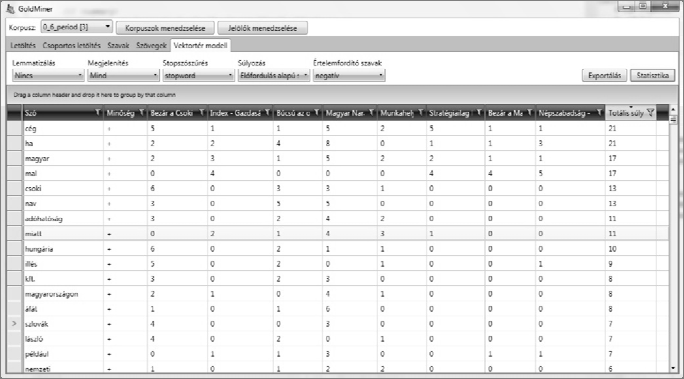Click Korpuszok menedzselése button

(x=165, y=28)
